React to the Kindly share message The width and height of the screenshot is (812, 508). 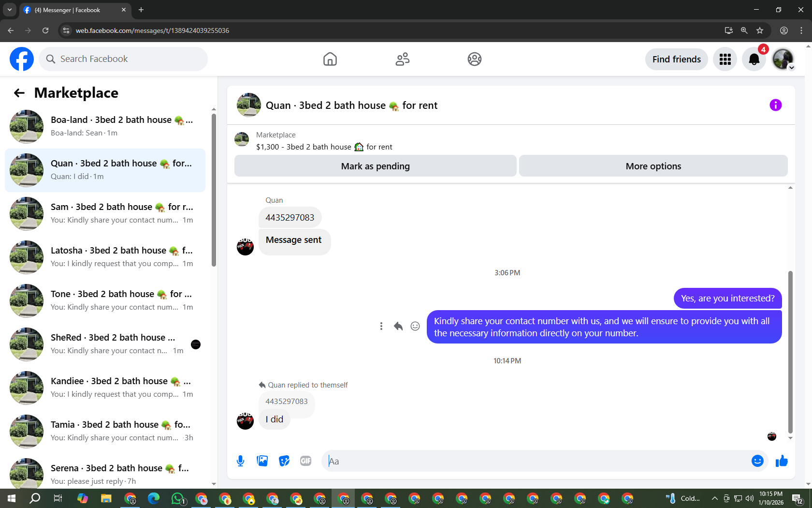coord(415,326)
